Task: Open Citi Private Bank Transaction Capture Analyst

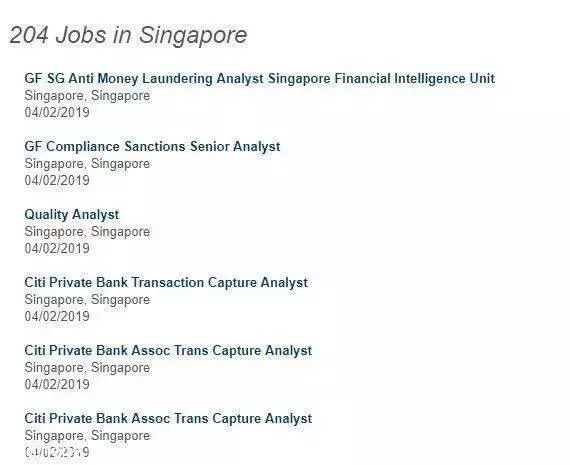Action: [166, 283]
